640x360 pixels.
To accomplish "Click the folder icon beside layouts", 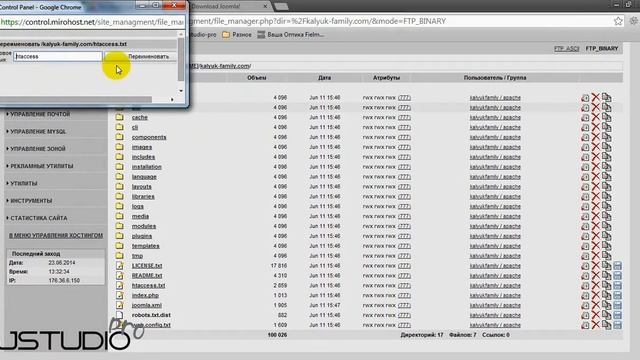I will 119,187.
